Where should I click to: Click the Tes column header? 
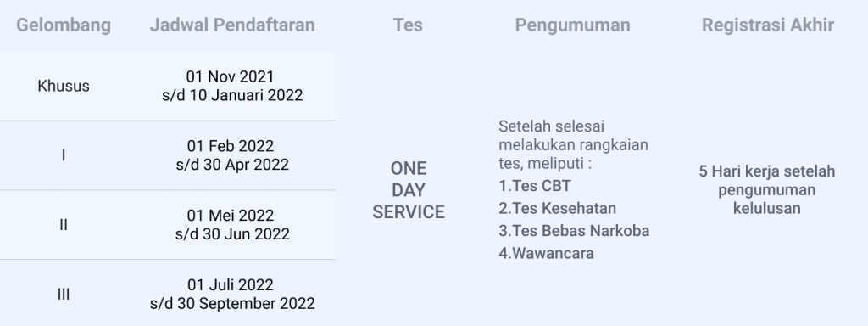tap(408, 25)
